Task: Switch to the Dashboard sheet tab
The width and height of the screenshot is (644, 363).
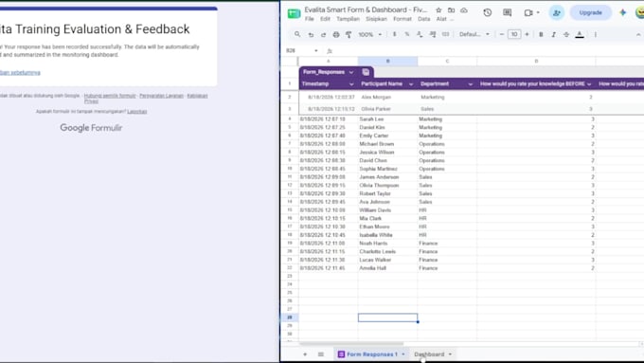Action: coord(429,354)
